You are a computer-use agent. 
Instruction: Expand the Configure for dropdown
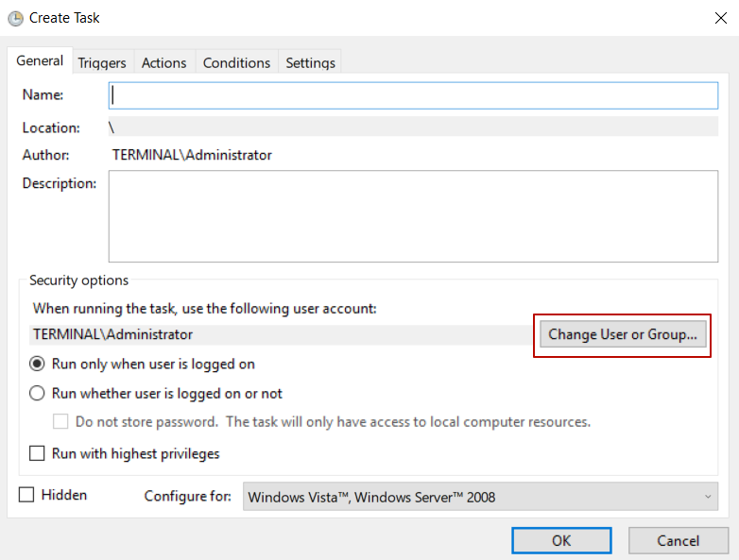(x=480, y=497)
